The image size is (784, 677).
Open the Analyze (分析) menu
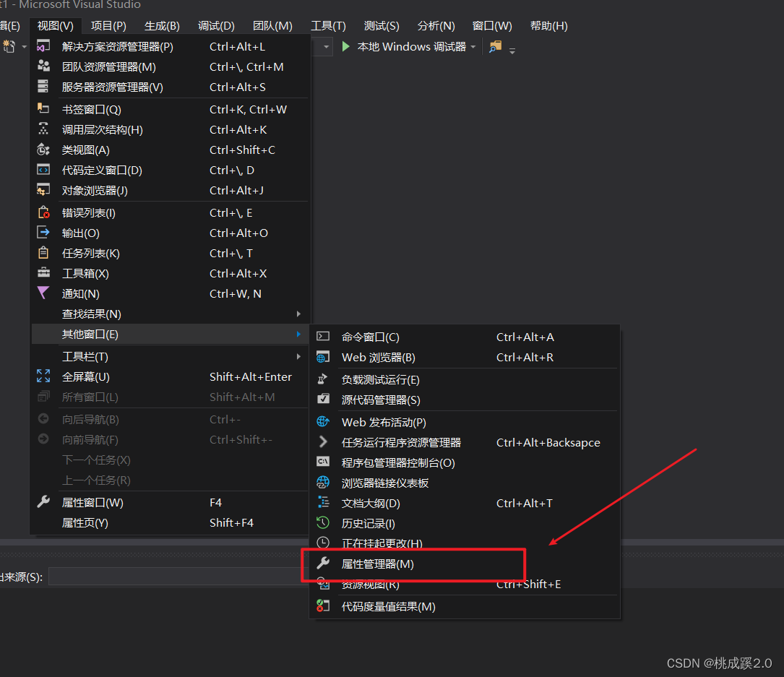pyautogui.click(x=436, y=25)
